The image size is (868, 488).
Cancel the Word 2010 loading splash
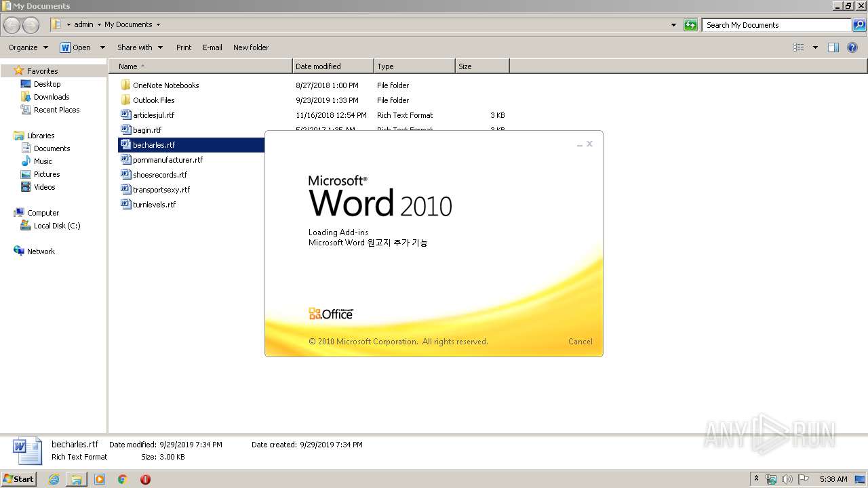coord(580,342)
